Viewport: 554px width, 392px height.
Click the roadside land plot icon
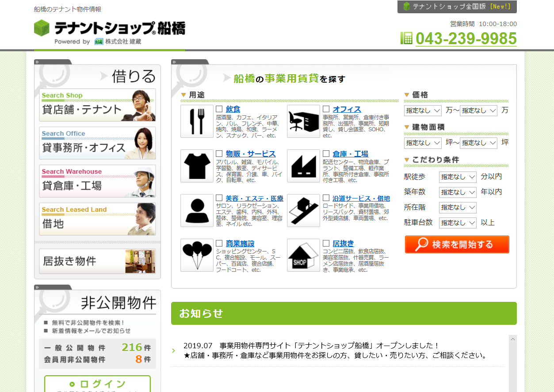(x=303, y=210)
